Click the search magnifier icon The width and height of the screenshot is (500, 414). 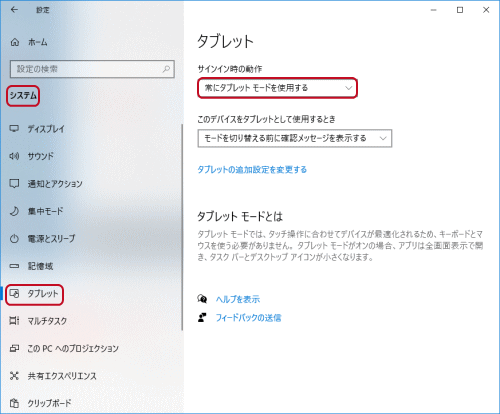point(166,69)
